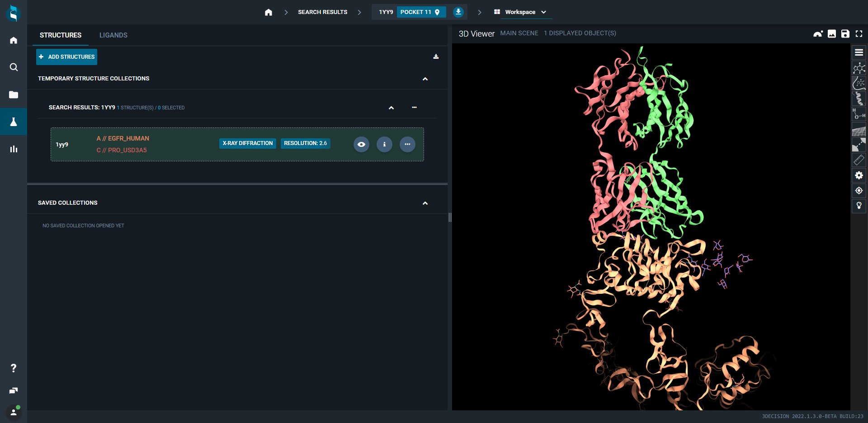Toggle ligand molecule display icon
Image resolution: width=868 pixels, height=423 pixels.
point(859,68)
